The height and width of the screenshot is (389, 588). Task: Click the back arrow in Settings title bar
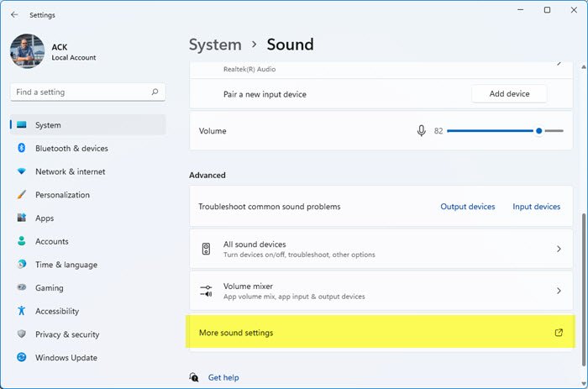[14, 14]
